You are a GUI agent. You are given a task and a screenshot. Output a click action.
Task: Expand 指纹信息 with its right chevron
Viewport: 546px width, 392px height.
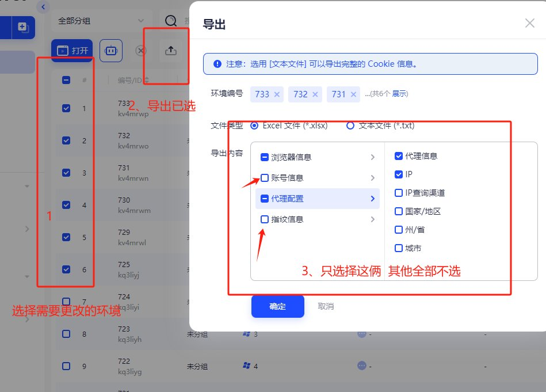pos(373,219)
